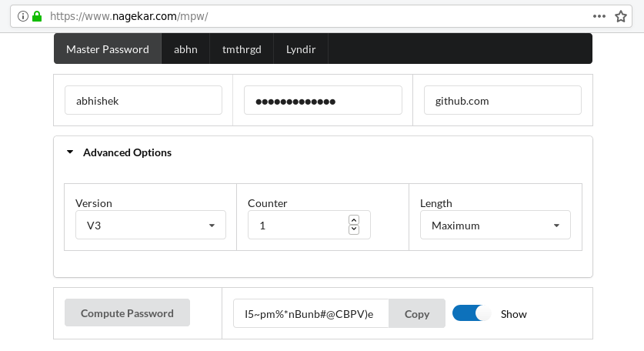
Task: Click the Length label
Action: tap(435, 203)
